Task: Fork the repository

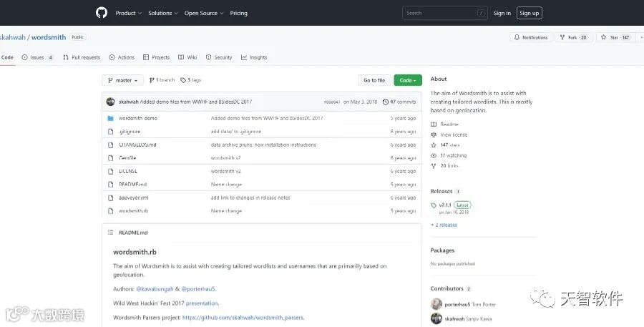Action: pos(573,37)
